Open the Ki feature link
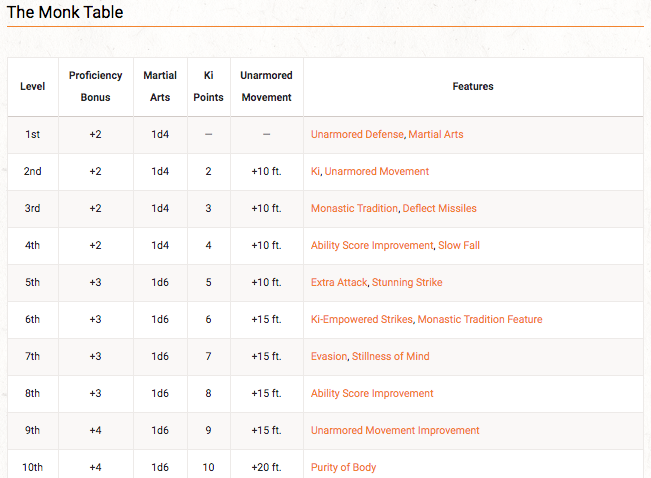 coord(315,171)
